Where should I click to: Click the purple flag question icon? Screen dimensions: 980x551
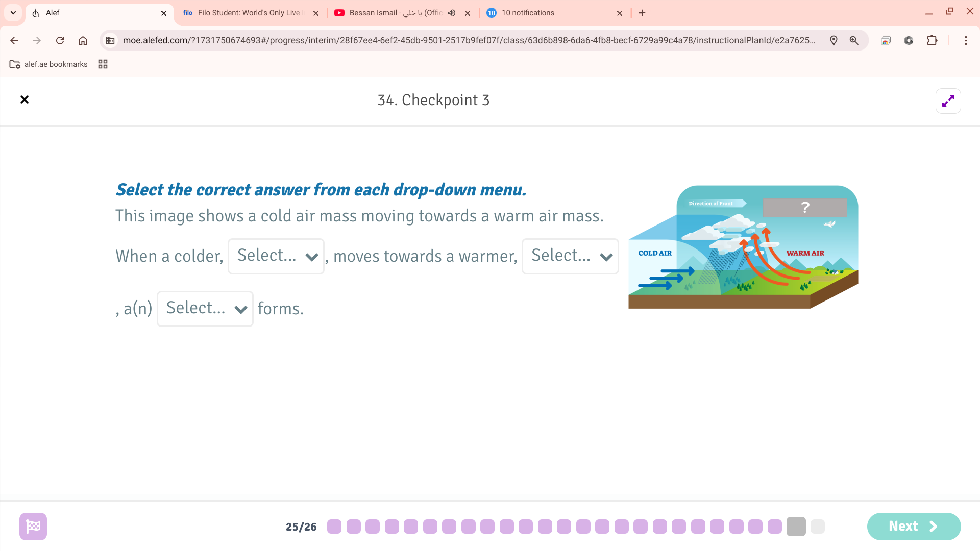(x=33, y=526)
